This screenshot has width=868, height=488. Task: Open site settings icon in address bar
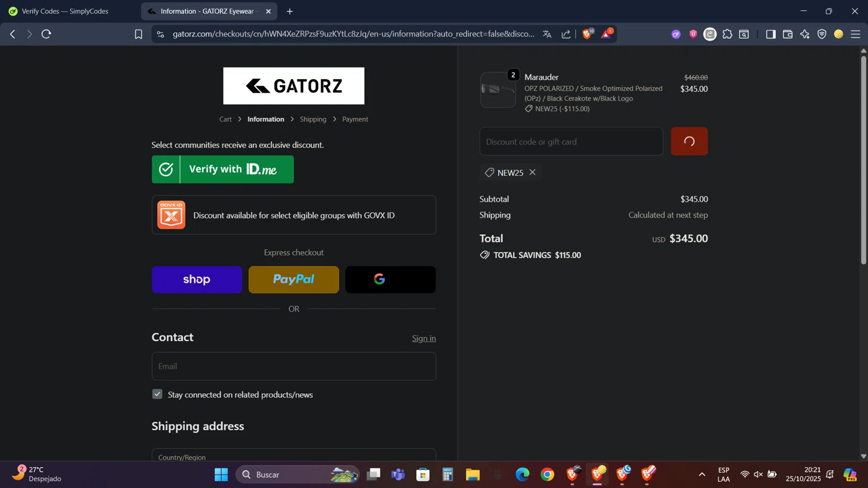click(x=160, y=34)
